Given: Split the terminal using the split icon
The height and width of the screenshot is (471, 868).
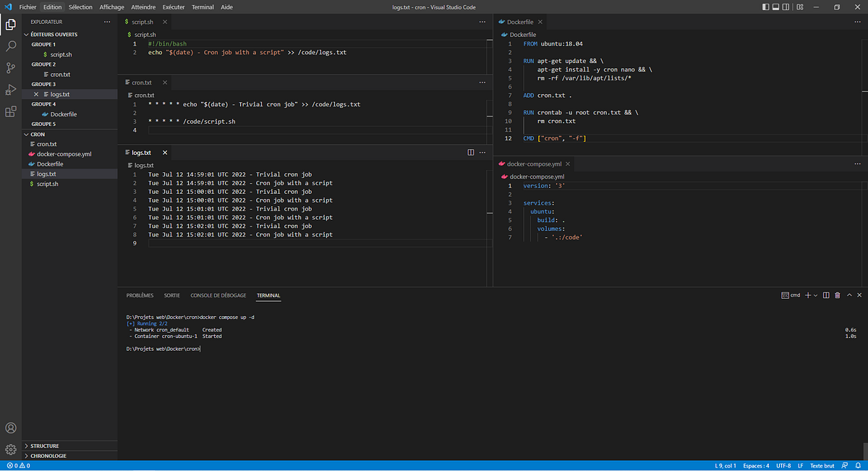Looking at the screenshot, I should point(825,295).
